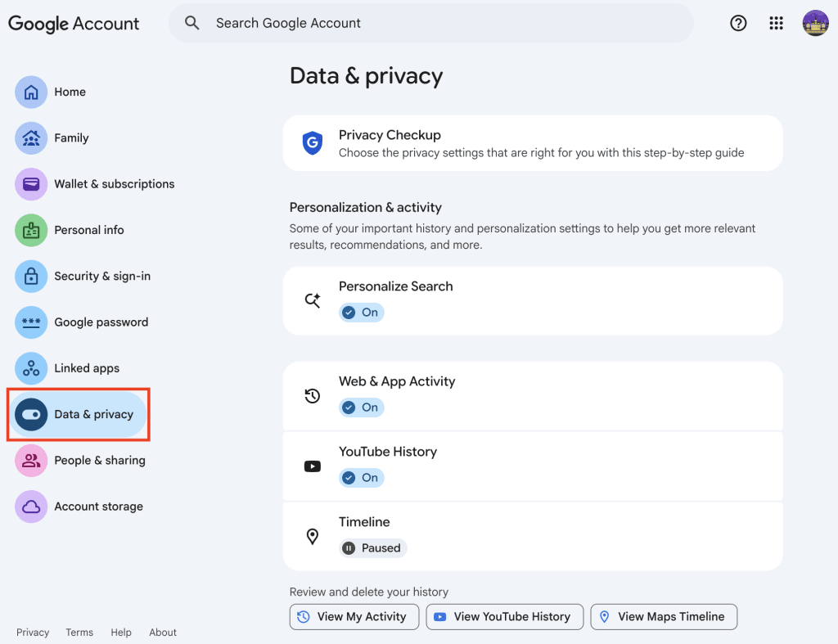Click the Wallet & subscriptions card icon
838x644 pixels.
tap(31, 184)
